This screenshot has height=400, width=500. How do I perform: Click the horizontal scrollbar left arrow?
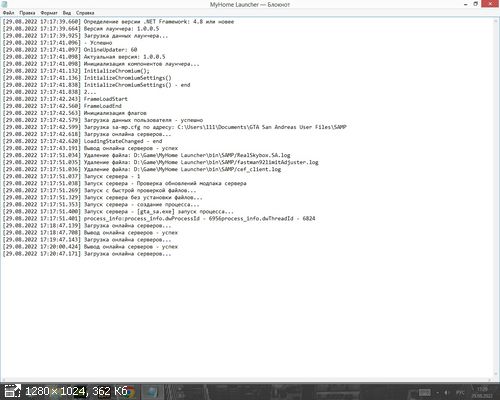(4, 380)
